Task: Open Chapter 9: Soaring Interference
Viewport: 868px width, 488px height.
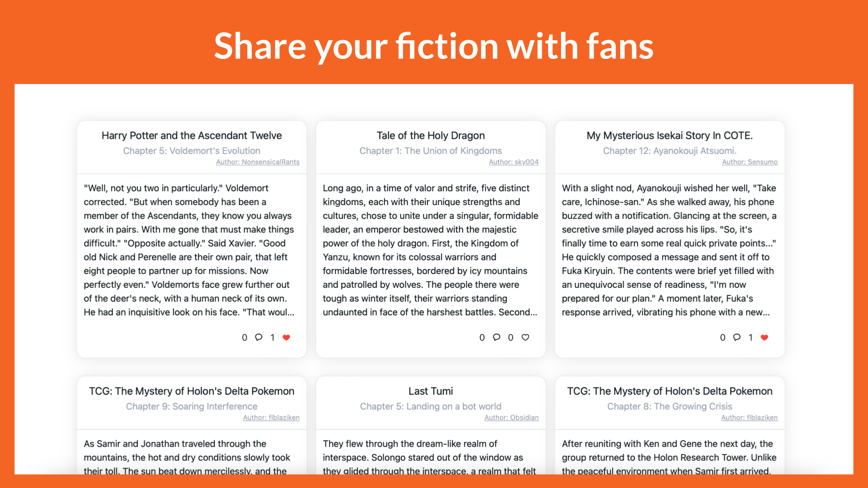Action: click(192, 406)
